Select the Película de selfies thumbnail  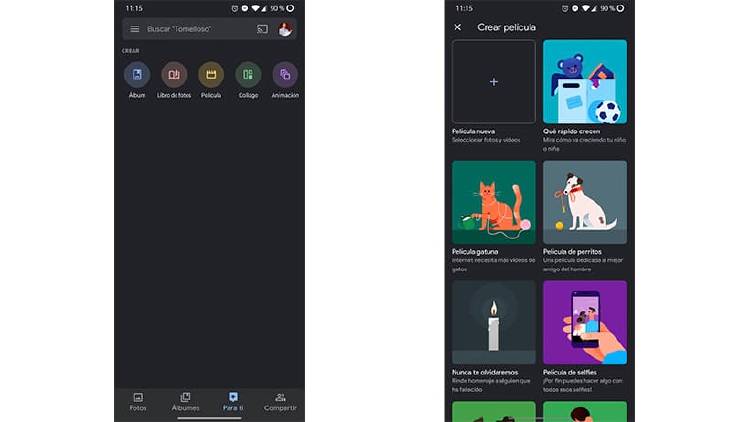[585, 322]
